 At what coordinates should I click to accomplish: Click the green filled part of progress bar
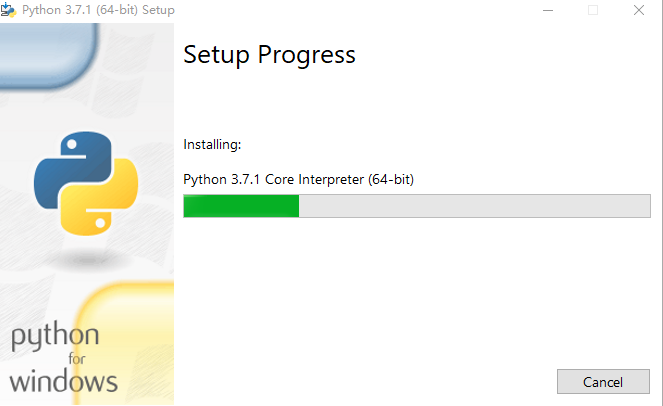point(241,206)
